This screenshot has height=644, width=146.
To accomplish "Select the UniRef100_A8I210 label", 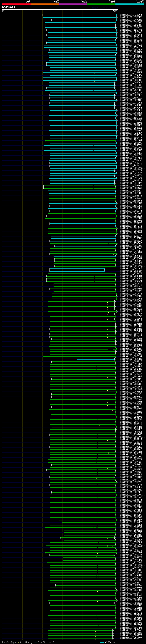I will 131,42.
